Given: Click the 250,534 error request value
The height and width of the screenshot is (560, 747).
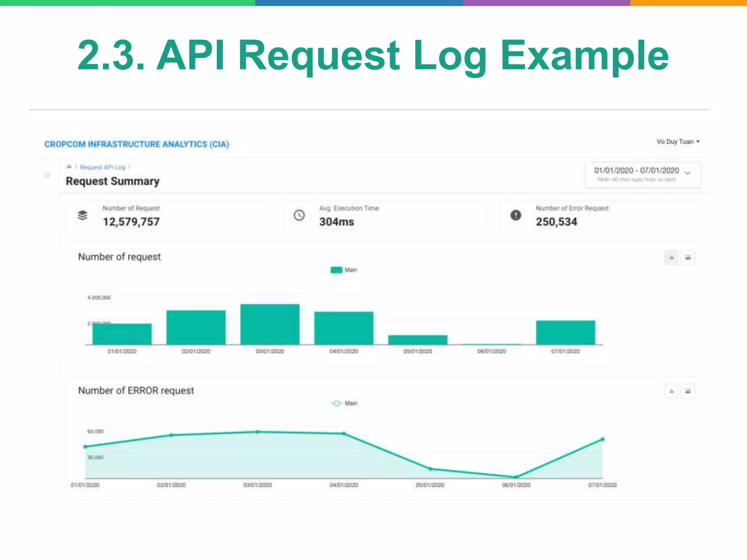Looking at the screenshot, I should pyautogui.click(x=557, y=222).
